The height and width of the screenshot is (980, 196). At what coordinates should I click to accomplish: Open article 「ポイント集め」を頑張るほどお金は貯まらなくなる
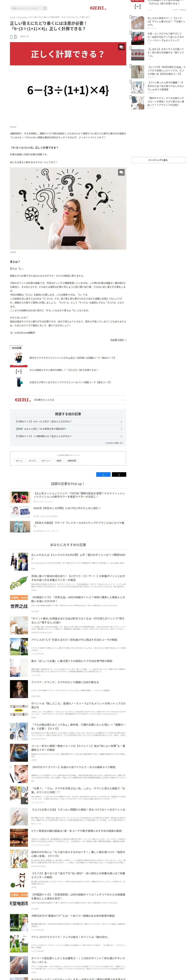pyautogui.click(x=78, y=621)
